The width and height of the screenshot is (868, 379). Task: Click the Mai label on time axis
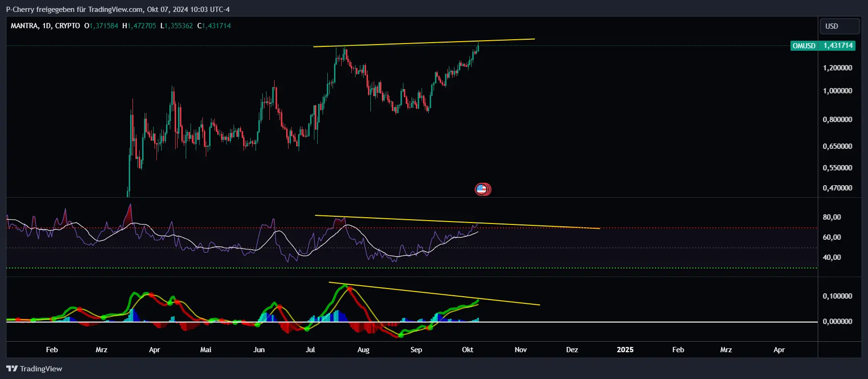[x=206, y=350]
